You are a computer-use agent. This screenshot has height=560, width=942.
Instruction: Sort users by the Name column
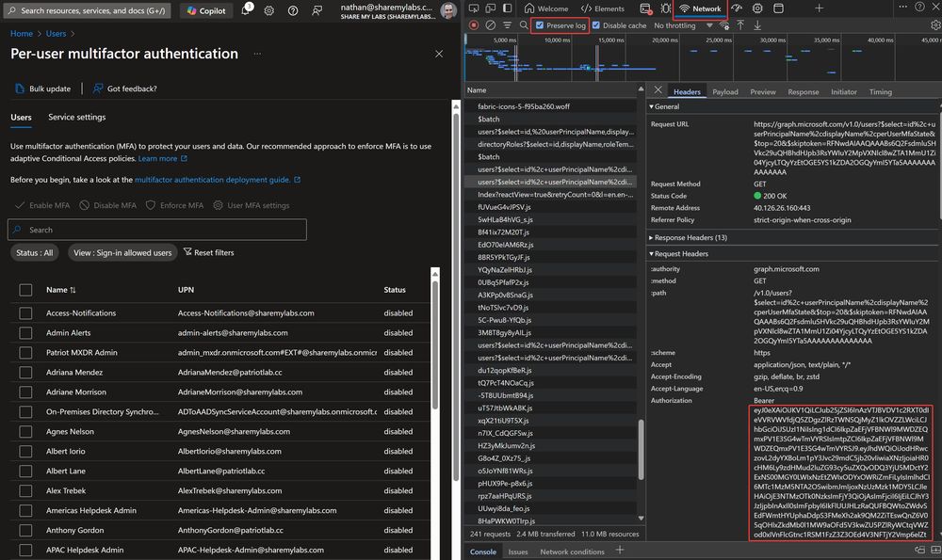(60, 290)
